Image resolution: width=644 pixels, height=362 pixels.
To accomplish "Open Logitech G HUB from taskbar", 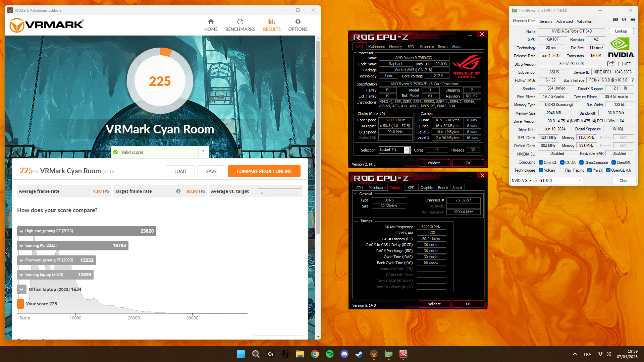I will pyautogui.click(x=271, y=354).
